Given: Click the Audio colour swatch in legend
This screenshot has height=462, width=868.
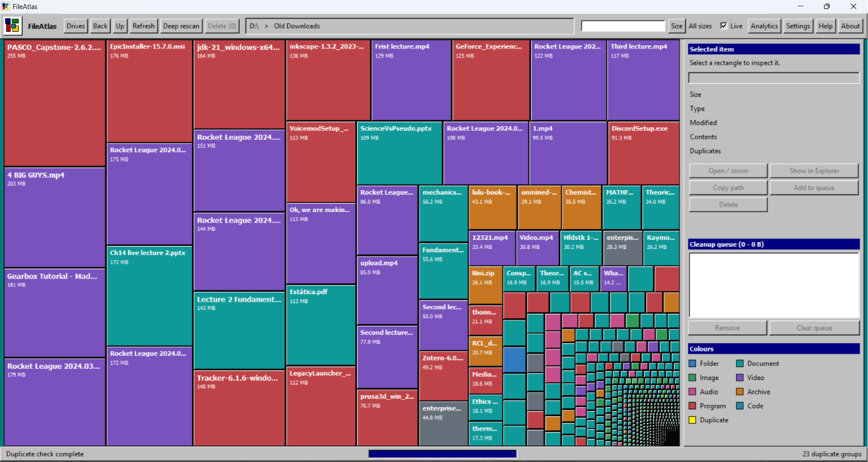Looking at the screenshot, I should click(692, 392).
